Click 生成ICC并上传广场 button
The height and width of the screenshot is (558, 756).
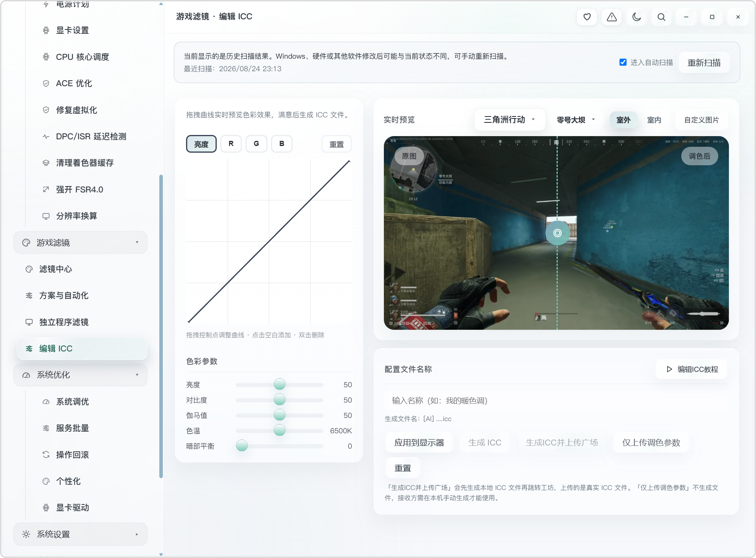point(561,443)
